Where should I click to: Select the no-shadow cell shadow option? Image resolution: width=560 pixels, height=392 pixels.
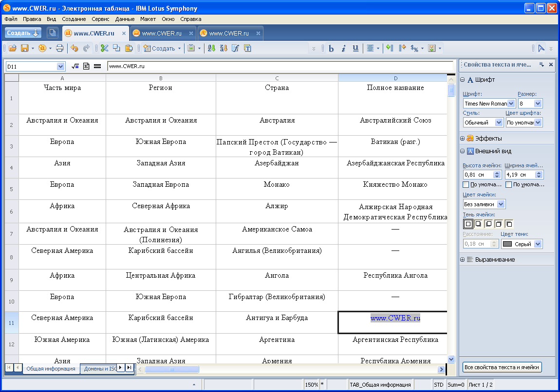click(x=468, y=224)
